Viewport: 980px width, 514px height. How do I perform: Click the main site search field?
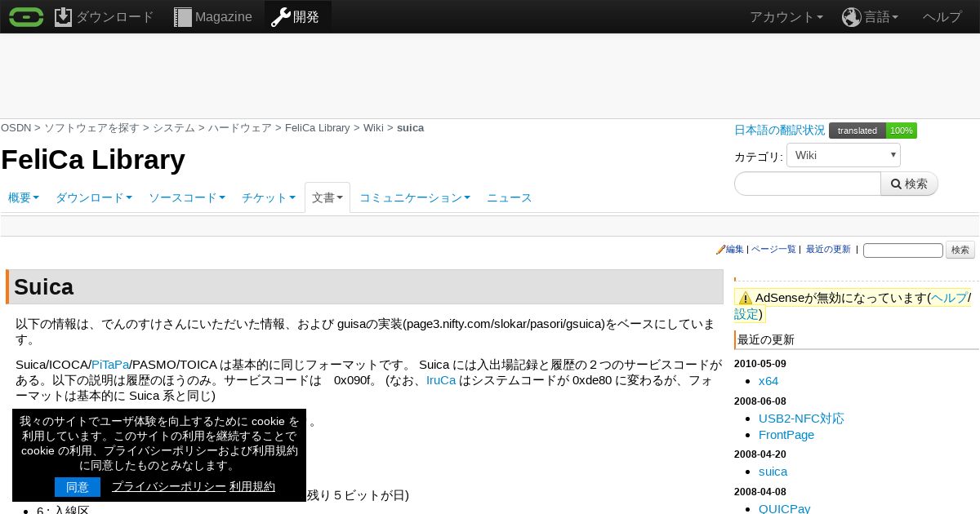[x=808, y=184]
